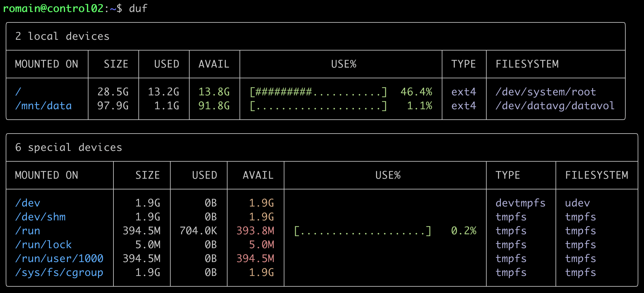Select the /dev/datavg/datavol filesystem path
The width and height of the screenshot is (644, 293).
(555, 106)
